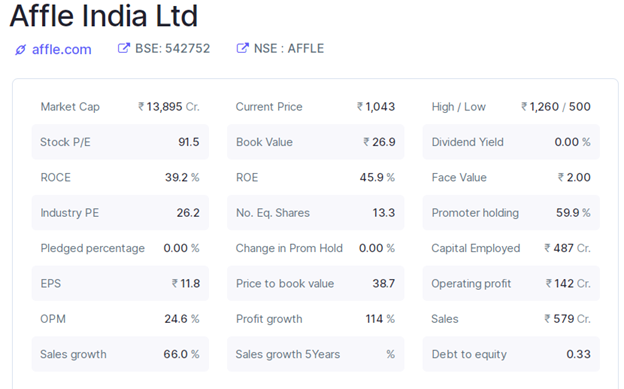Select the Stock P/E ratio cell
The width and height of the screenshot is (624, 389).
pos(120,142)
